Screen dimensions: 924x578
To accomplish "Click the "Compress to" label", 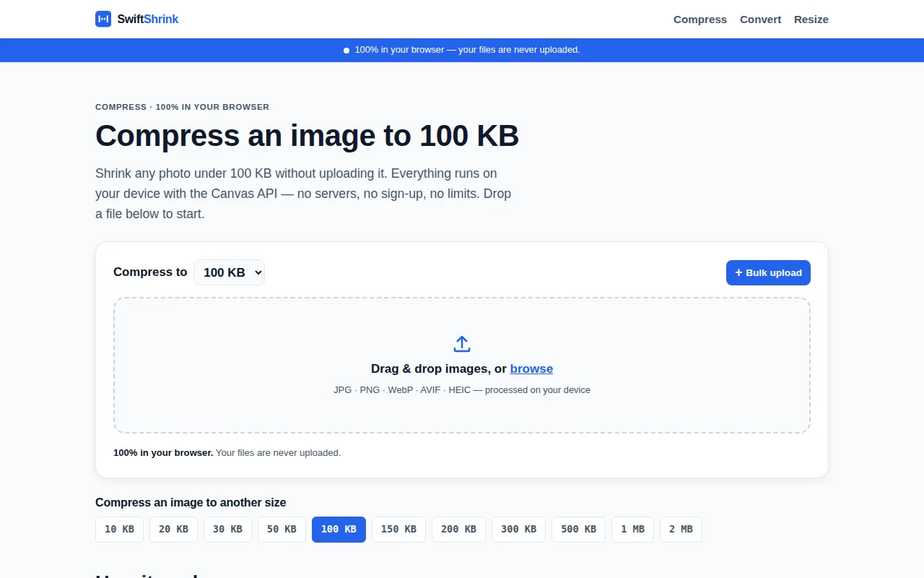I will [150, 272].
